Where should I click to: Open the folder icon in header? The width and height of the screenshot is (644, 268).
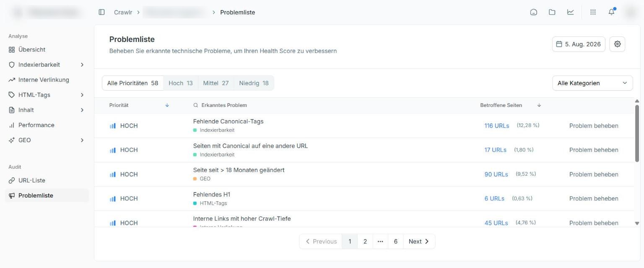click(552, 12)
